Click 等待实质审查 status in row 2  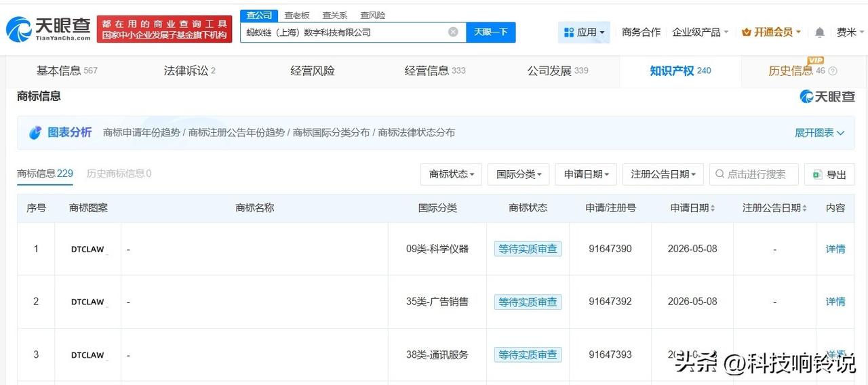coord(528,302)
